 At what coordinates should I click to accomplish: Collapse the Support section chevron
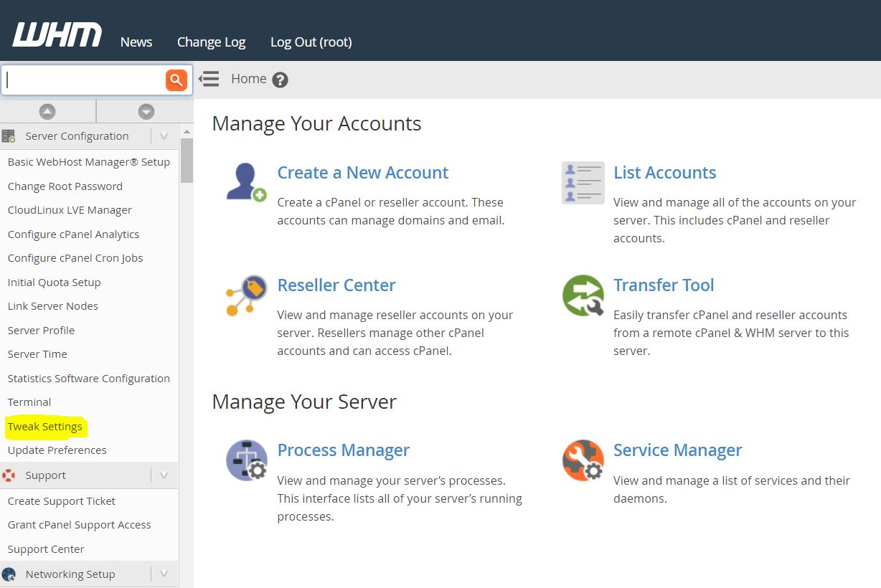pos(164,475)
